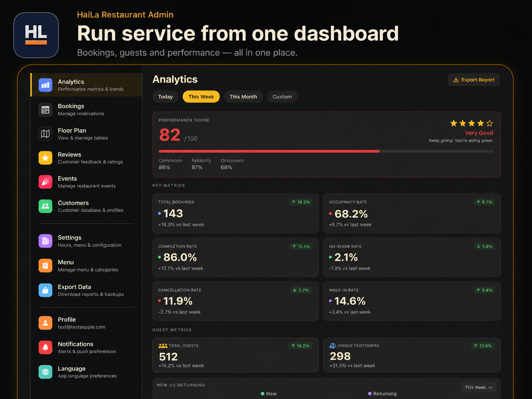Viewport: 532px width, 399px height.
Task: Click the Walk-In Rate 3.4% change badge
Action: (x=484, y=290)
